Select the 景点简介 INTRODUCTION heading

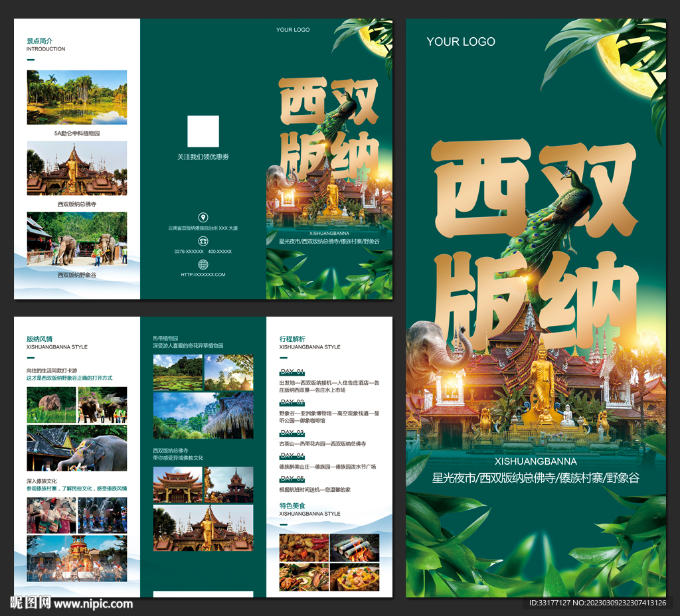[40, 42]
